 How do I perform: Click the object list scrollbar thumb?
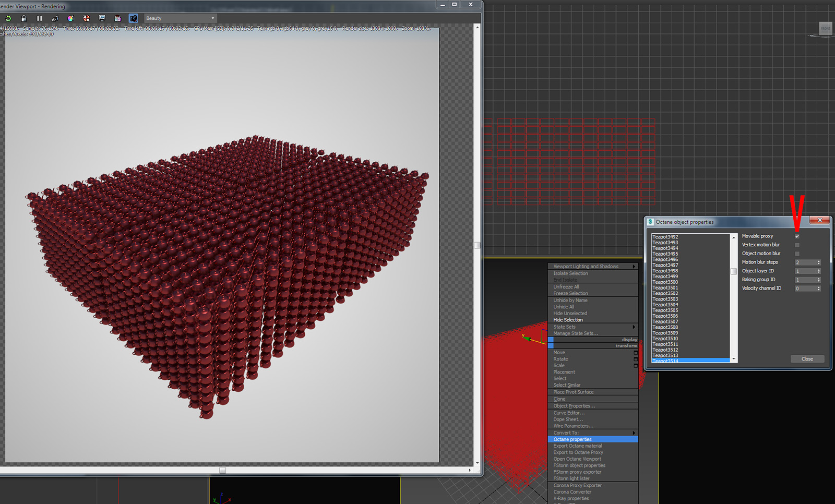[734, 271]
